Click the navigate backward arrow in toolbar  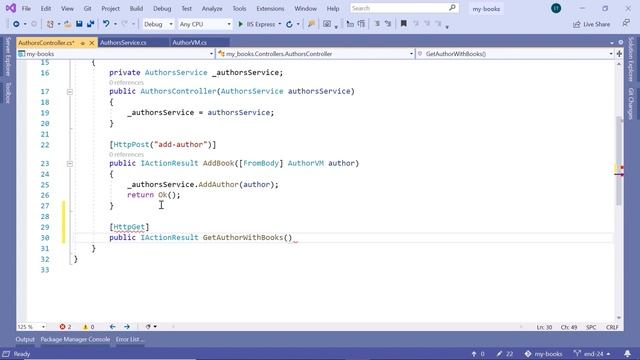coord(16,24)
